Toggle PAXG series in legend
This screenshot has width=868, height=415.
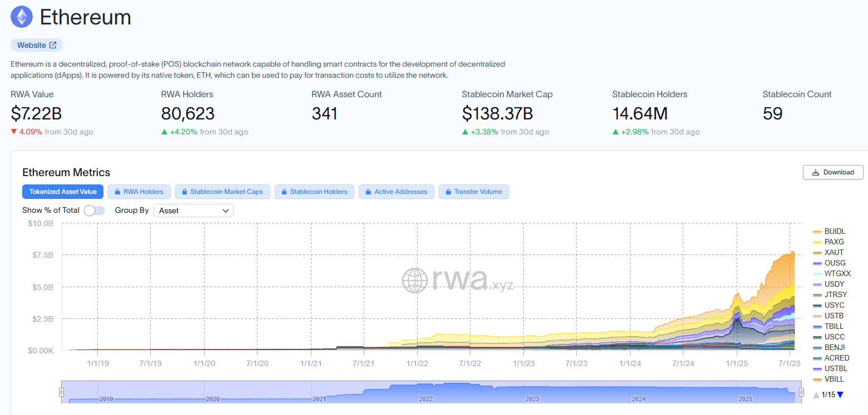tap(829, 242)
